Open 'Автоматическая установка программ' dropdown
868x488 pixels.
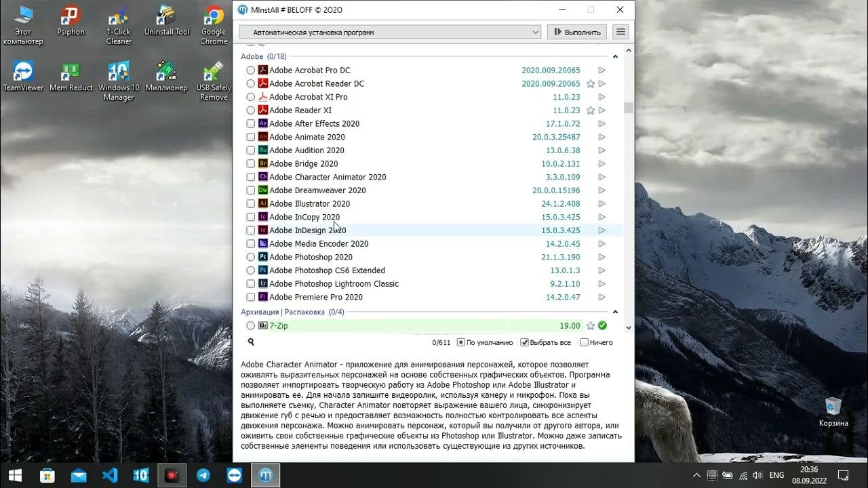coord(390,32)
